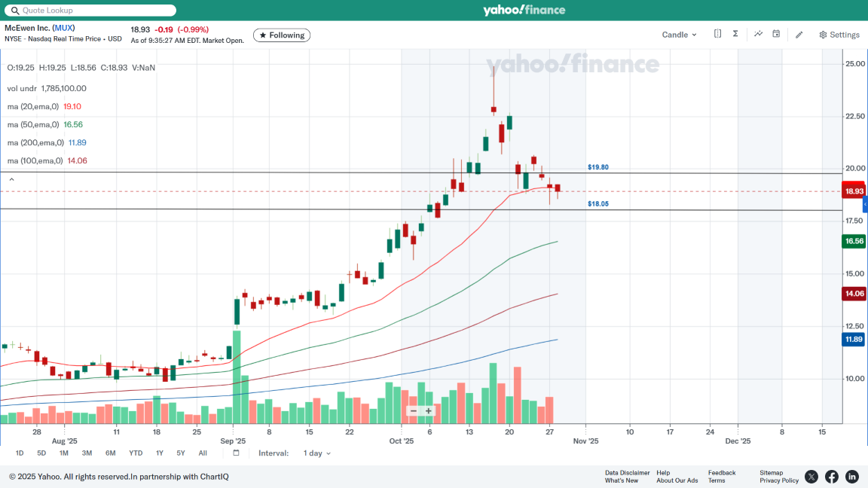Open the 1 day interval dropdown

click(x=316, y=453)
